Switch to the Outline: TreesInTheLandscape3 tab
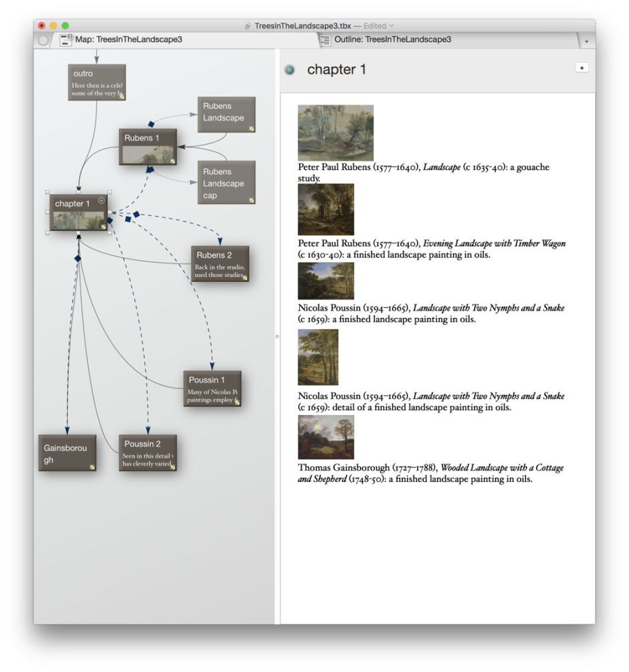This screenshot has height=672, width=629. click(392, 39)
